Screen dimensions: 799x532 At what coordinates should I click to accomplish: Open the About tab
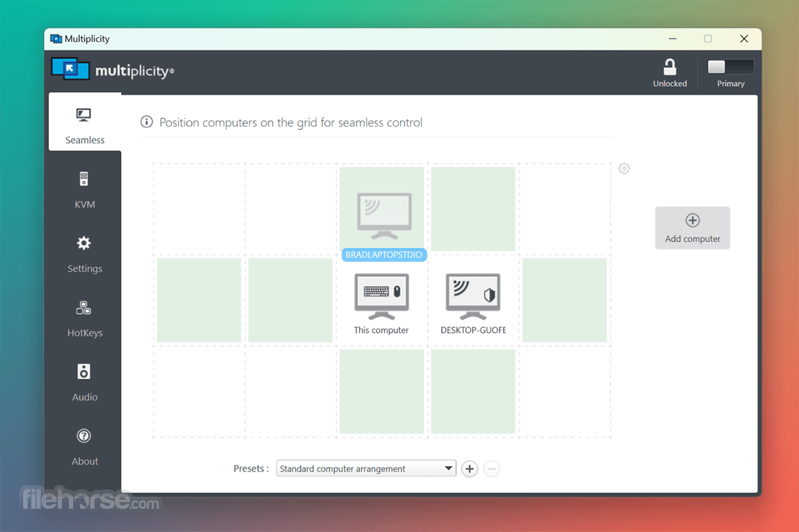click(84, 447)
